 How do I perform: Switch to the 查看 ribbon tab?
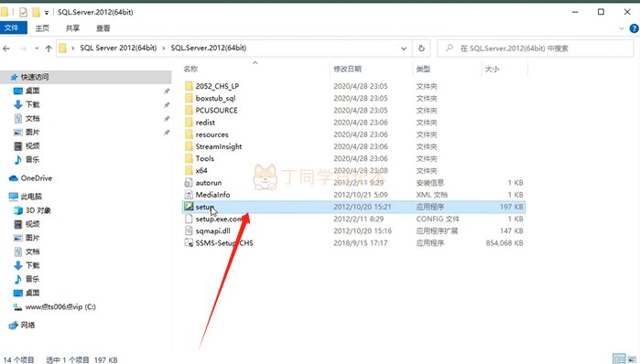coord(103,28)
